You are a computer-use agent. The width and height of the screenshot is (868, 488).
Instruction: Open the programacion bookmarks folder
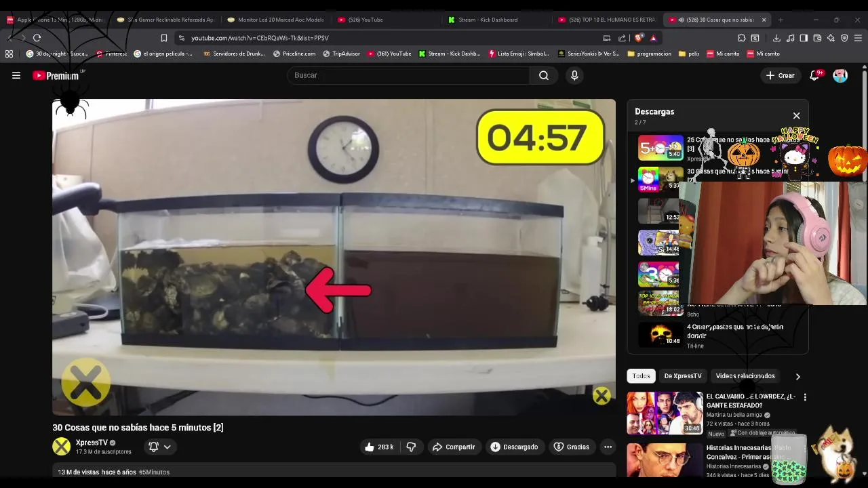tap(650, 54)
